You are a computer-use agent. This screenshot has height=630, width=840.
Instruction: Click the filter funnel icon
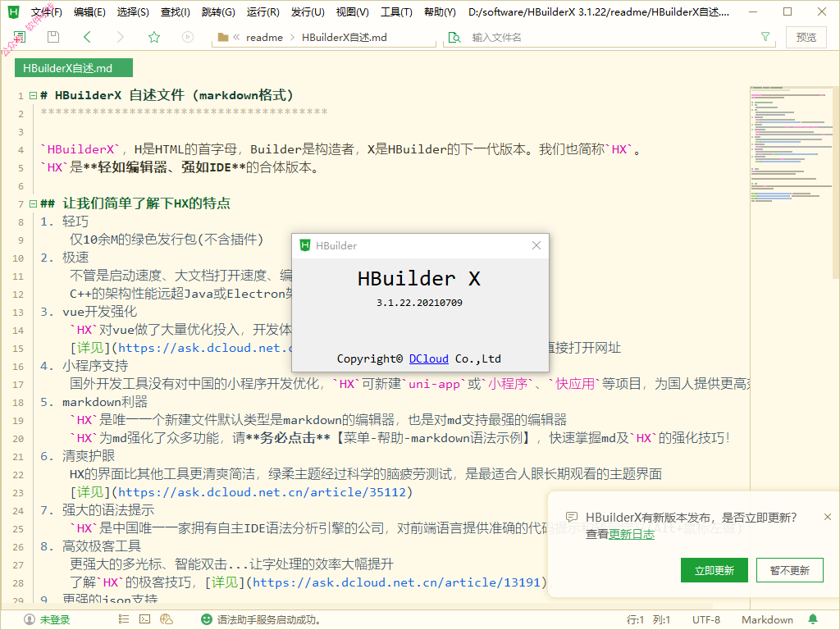pyautogui.click(x=765, y=36)
